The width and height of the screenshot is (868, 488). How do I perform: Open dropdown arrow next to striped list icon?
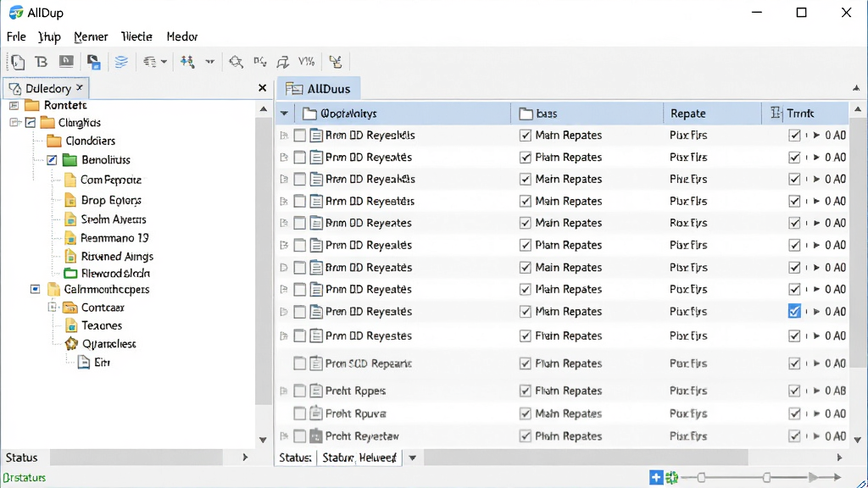[164, 61]
